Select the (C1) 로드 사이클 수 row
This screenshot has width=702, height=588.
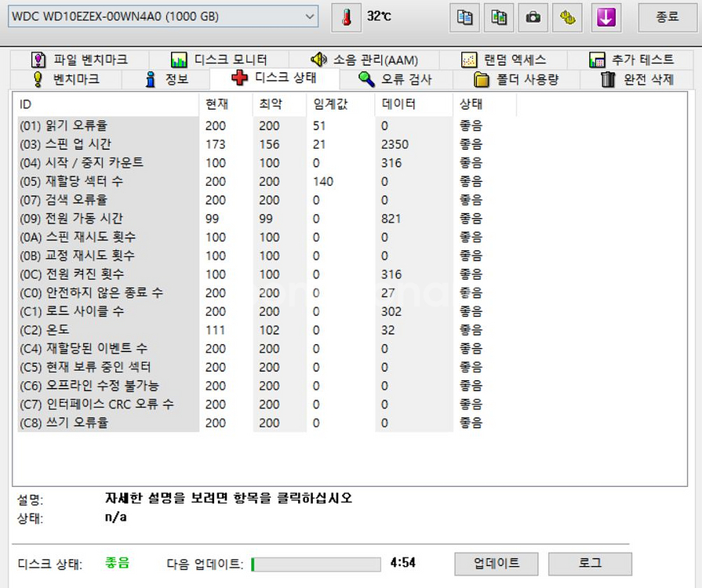[267, 311]
